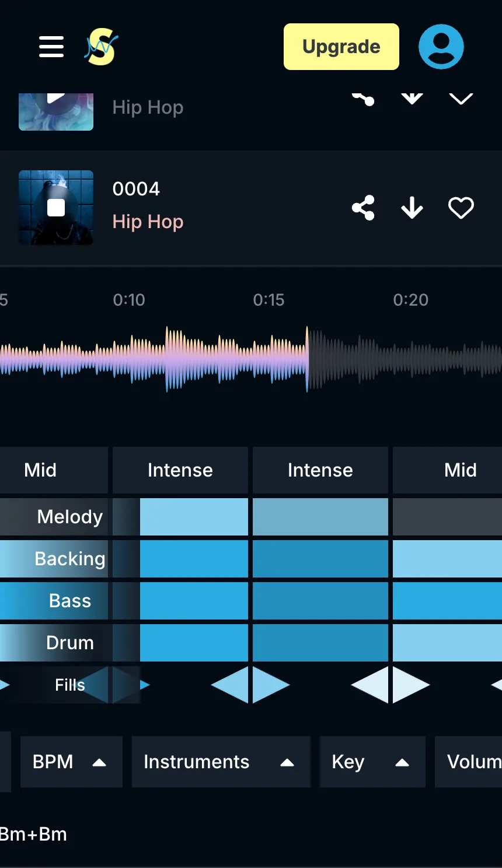The height and width of the screenshot is (868, 502).
Task: Toggle Bass block in second Intense section
Action: [320, 601]
